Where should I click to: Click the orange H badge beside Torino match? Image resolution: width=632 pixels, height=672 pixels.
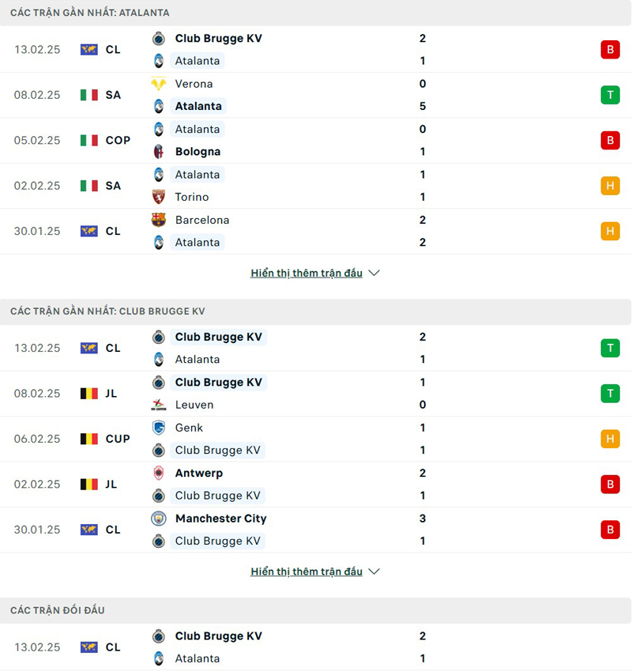click(x=610, y=186)
